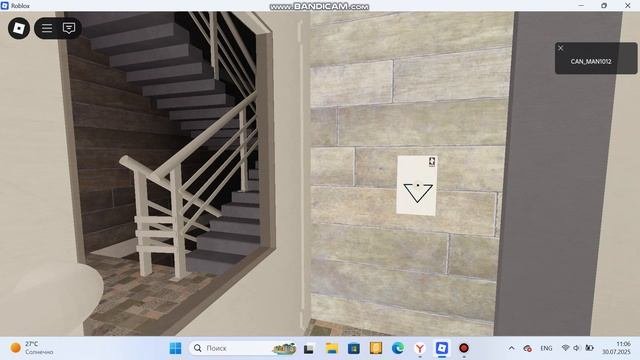Click the Поиск taskbar search field

coord(243,348)
